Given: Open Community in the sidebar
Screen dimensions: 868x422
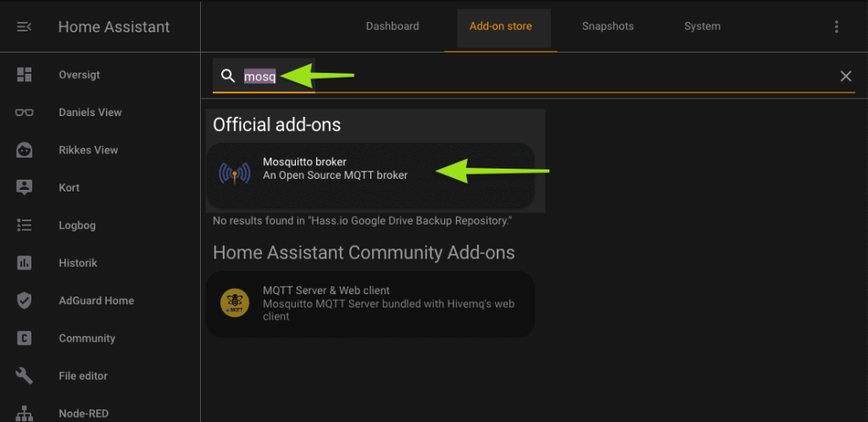Looking at the screenshot, I should [x=100, y=338].
